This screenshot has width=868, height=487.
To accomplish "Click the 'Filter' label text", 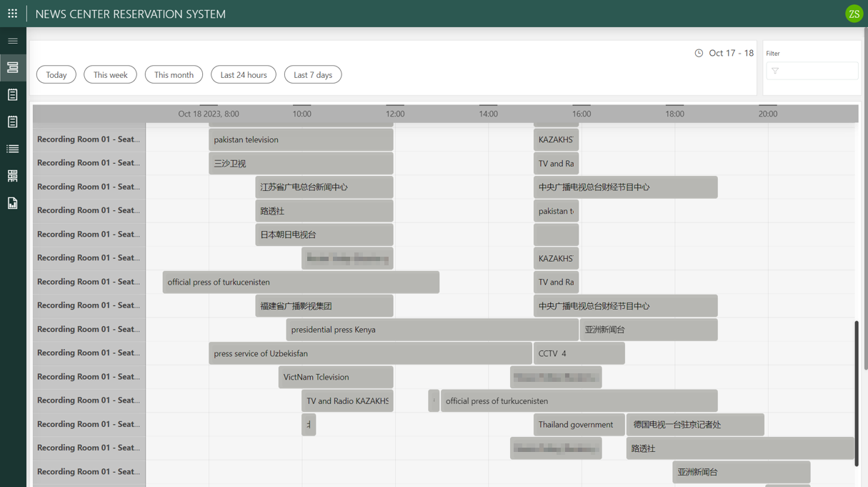I will coord(773,54).
